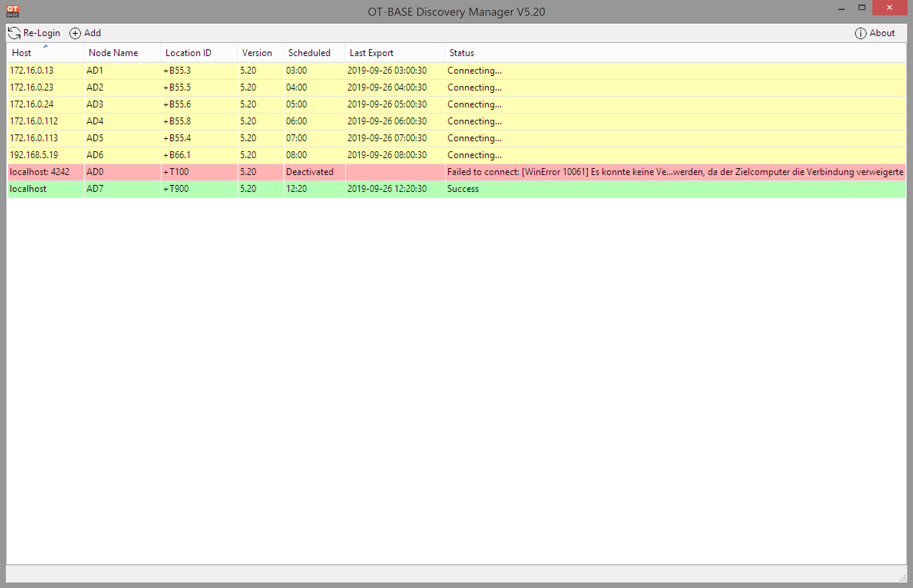
Task: Click Connecting... status of AD1 row
Action: tap(475, 71)
